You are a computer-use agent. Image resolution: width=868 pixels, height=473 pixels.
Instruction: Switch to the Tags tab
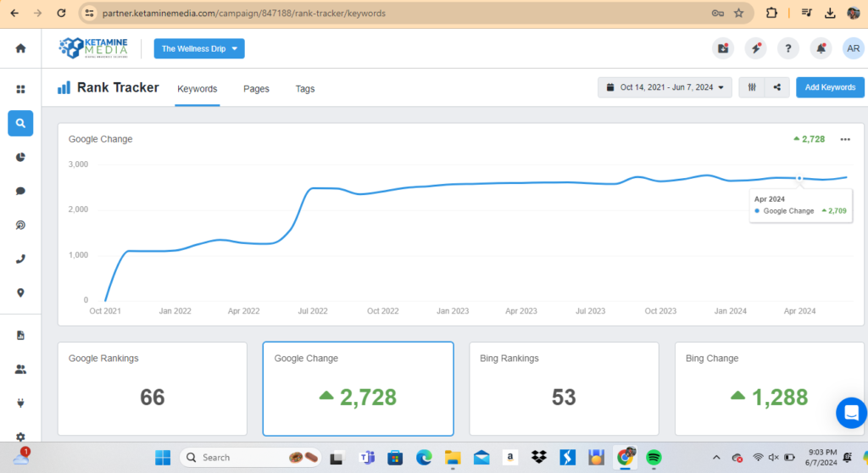click(305, 89)
